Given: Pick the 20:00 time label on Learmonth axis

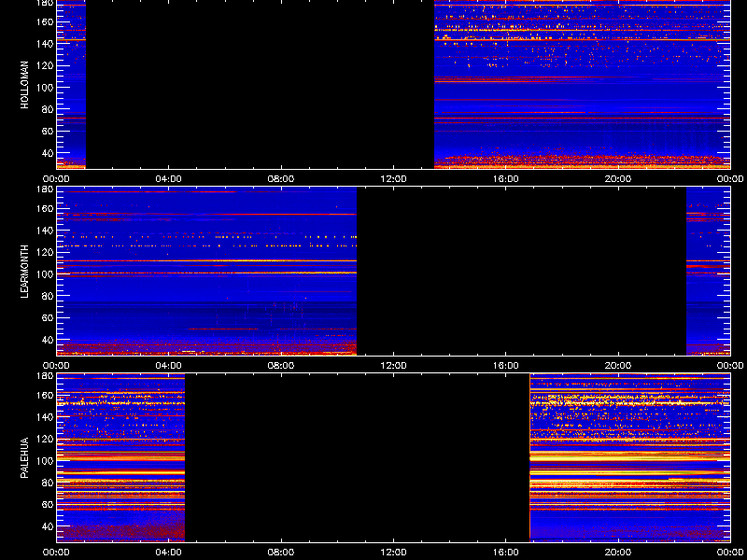Looking at the screenshot, I should (x=618, y=366).
